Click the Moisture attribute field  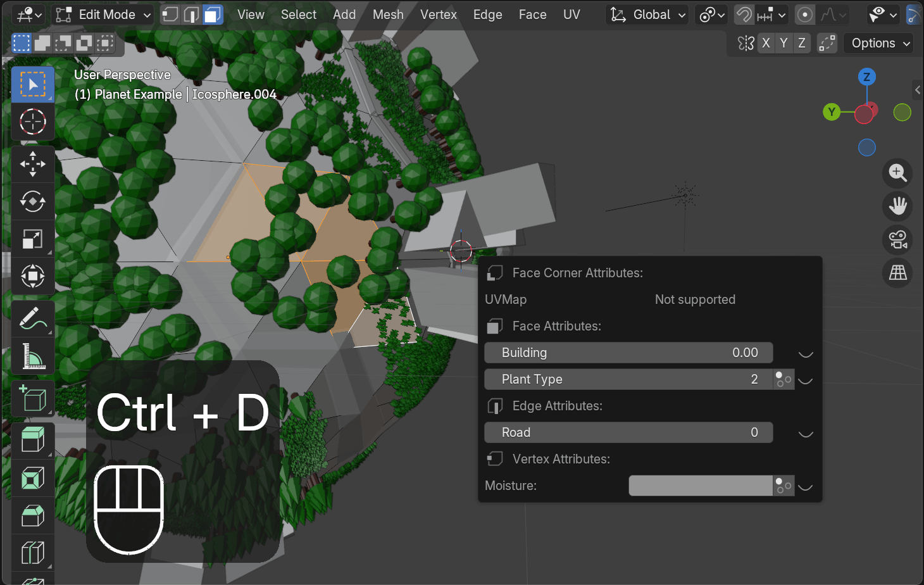(x=701, y=486)
